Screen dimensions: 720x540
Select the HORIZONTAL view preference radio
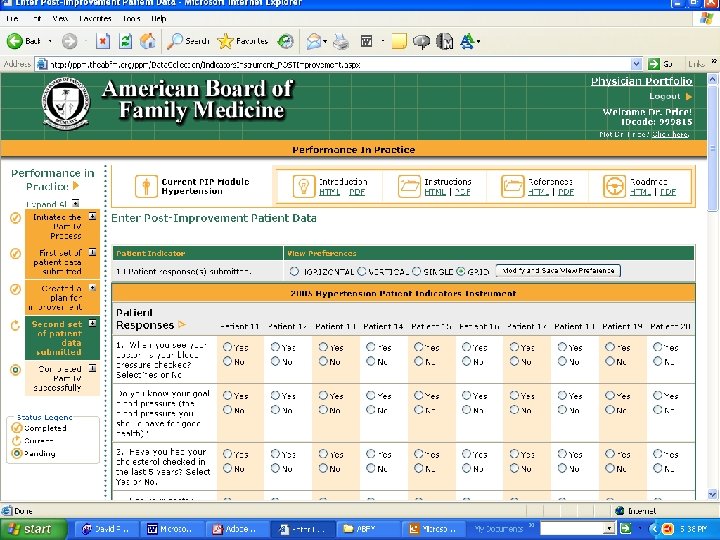pyautogui.click(x=294, y=271)
